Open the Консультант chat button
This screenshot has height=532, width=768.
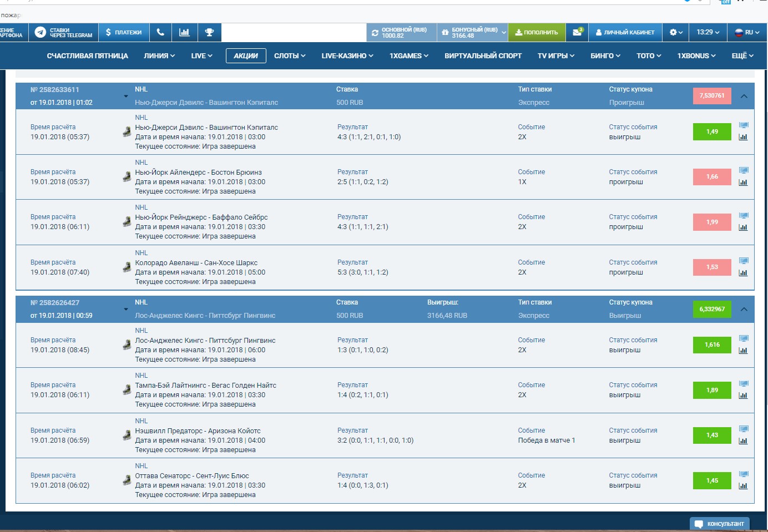point(719,523)
